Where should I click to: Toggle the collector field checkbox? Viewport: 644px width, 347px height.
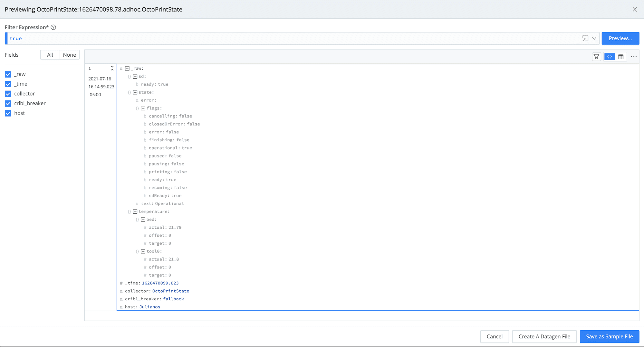click(x=8, y=94)
